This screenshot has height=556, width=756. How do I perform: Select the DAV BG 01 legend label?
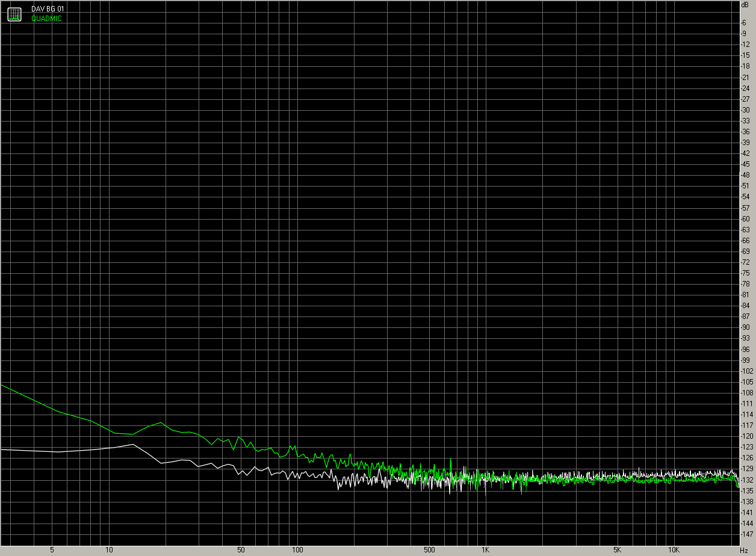[48, 10]
